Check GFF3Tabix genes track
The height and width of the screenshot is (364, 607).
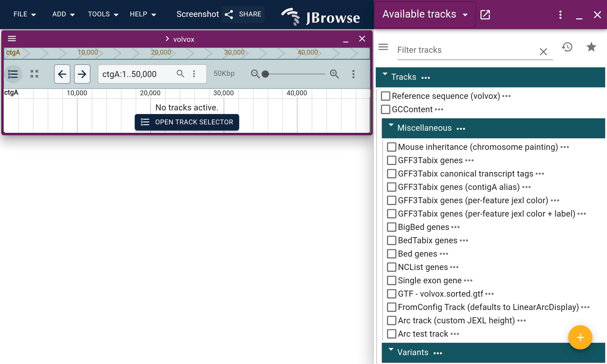coord(392,160)
